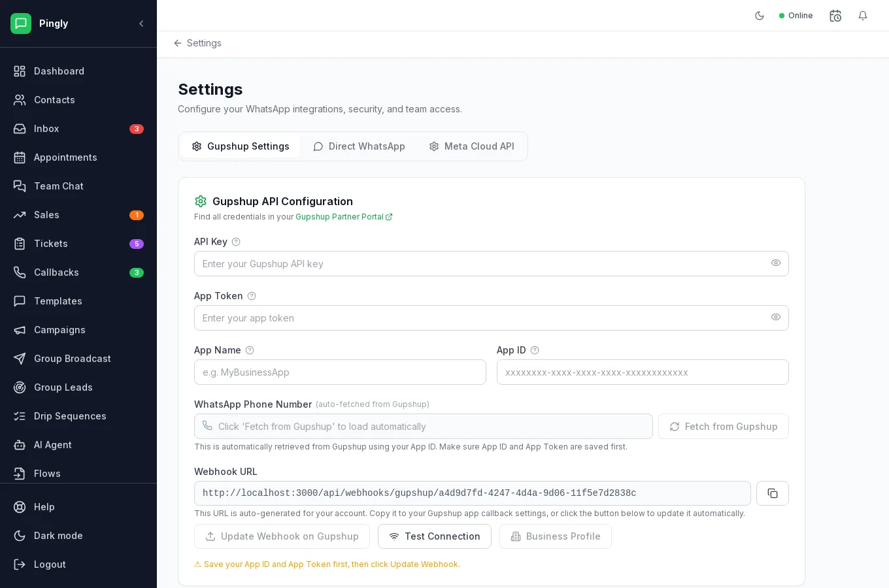Reveal App Token with eye icon
Image resolution: width=889 pixels, height=588 pixels.
click(x=776, y=318)
